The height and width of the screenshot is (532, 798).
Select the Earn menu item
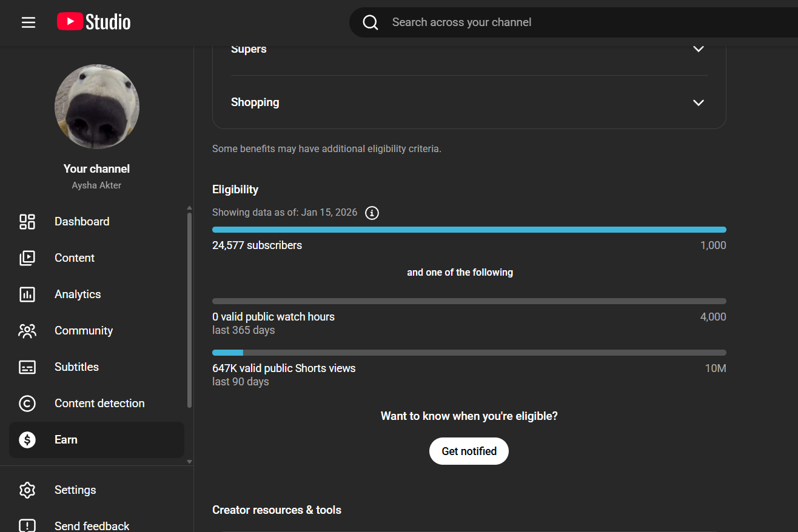pos(66,440)
